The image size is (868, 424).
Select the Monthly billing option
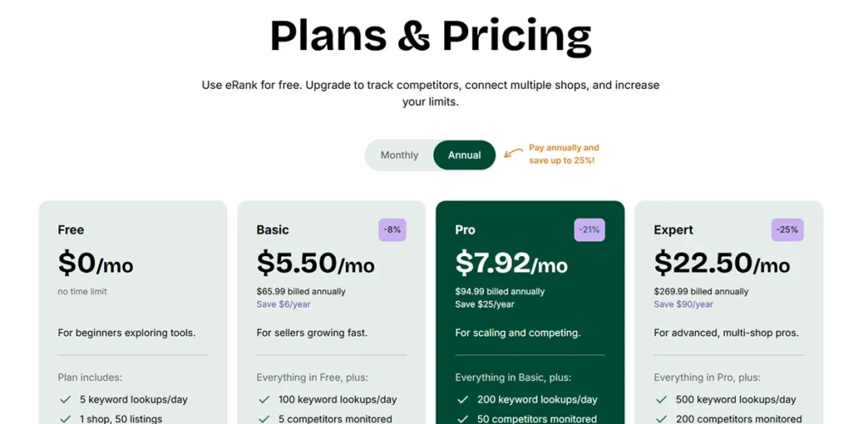point(399,155)
